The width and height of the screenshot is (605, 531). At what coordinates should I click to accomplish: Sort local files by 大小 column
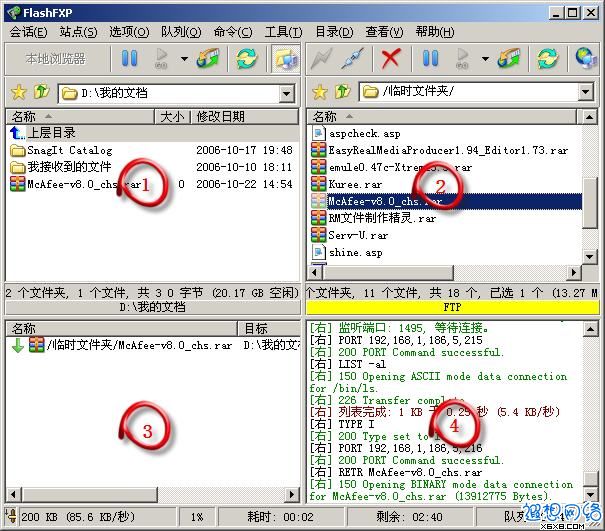point(172,117)
